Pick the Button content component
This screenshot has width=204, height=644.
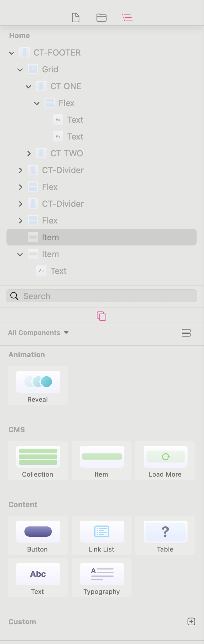pyautogui.click(x=38, y=535)
